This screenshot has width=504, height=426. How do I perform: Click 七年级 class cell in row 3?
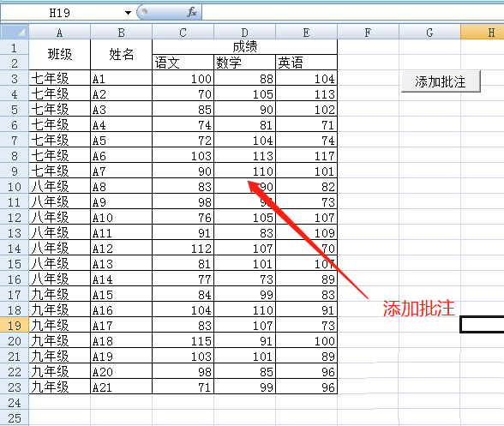pos(60,79)
